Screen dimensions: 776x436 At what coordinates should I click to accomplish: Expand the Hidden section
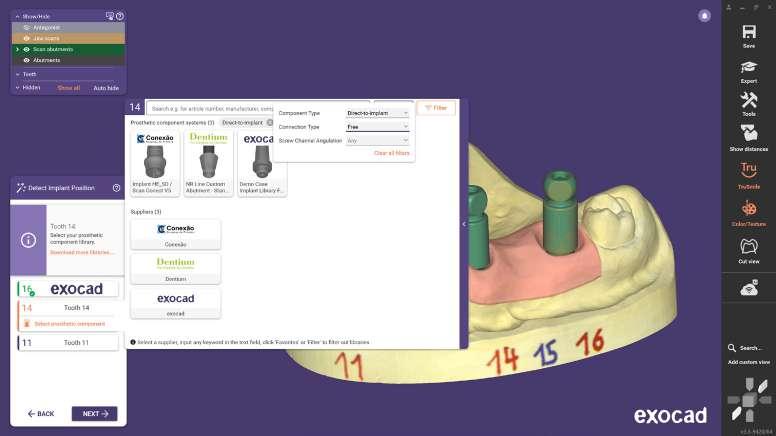[18, 88]
